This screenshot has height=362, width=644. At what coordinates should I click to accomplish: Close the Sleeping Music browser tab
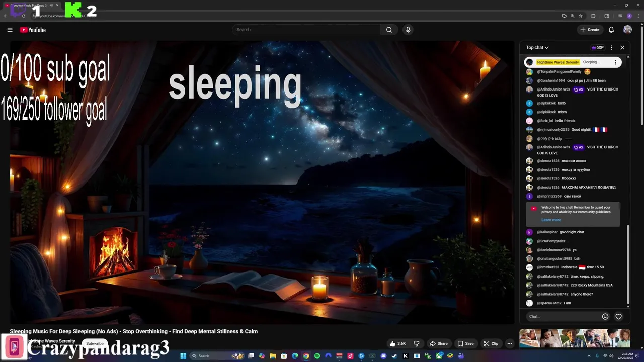[57, 5]
